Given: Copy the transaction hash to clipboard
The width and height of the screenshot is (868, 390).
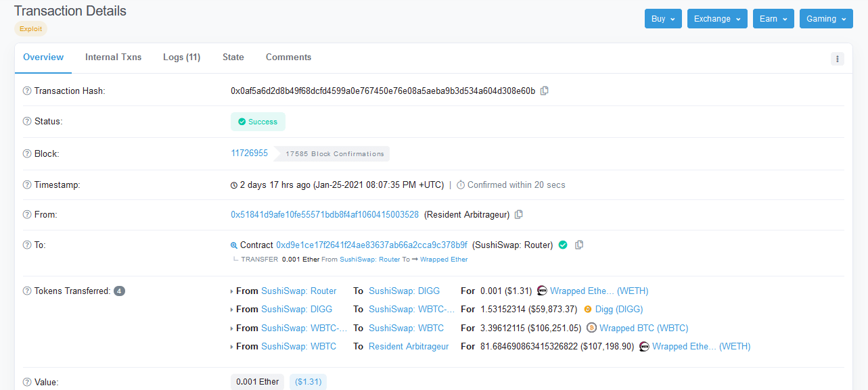Looking at the screenshot, I should tap(545, 91).
